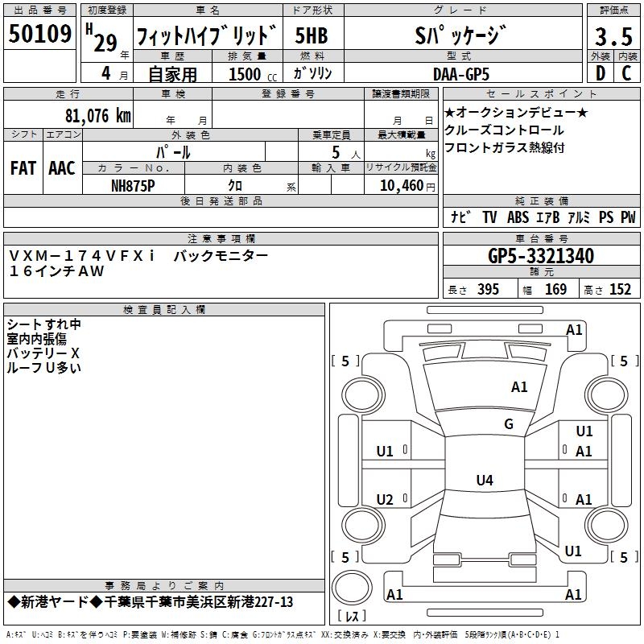Click the color number NH875P
Viewport: 644px width, 644px height.
(x=133, y=186)
